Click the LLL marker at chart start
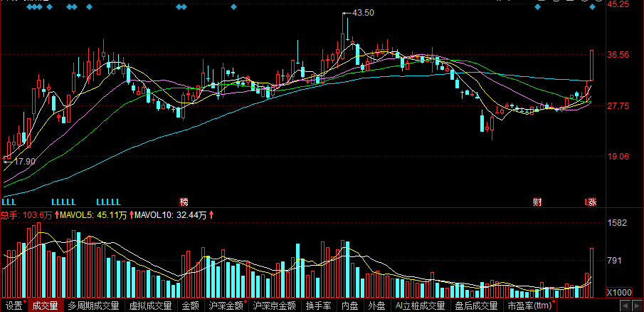This screenshot has width=644, height=312. [x=9, y=202]
